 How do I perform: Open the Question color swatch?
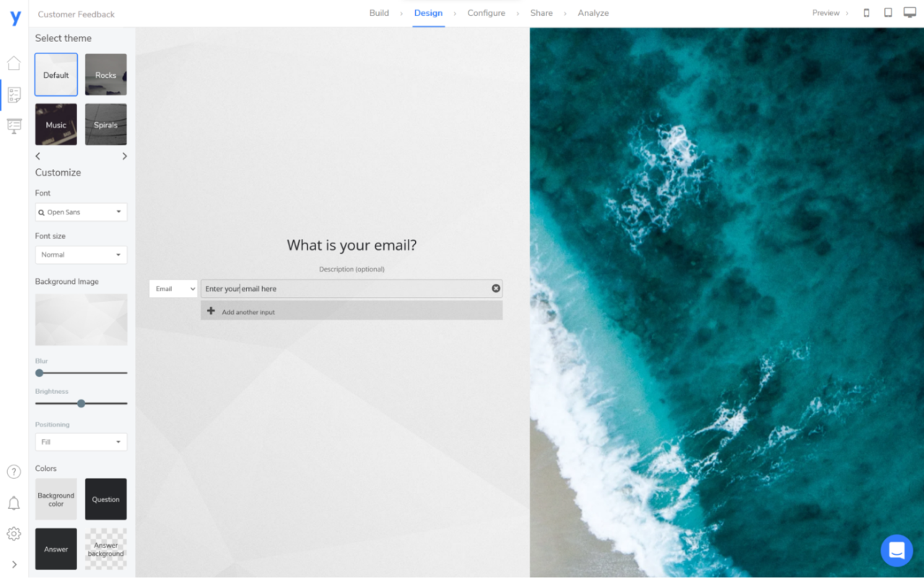pyautogui.click(x=105, y=499)
